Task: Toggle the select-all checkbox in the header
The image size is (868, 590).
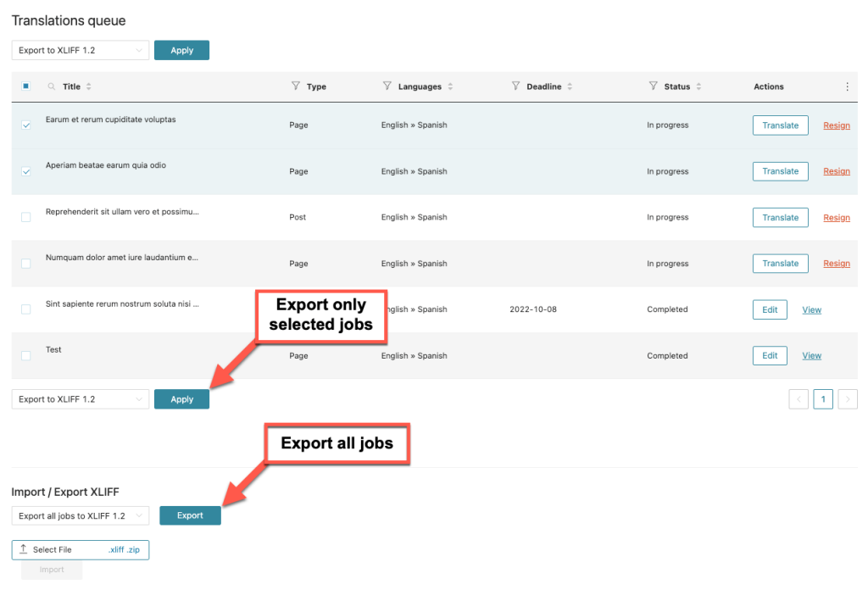Action: (x=25, y=86)
